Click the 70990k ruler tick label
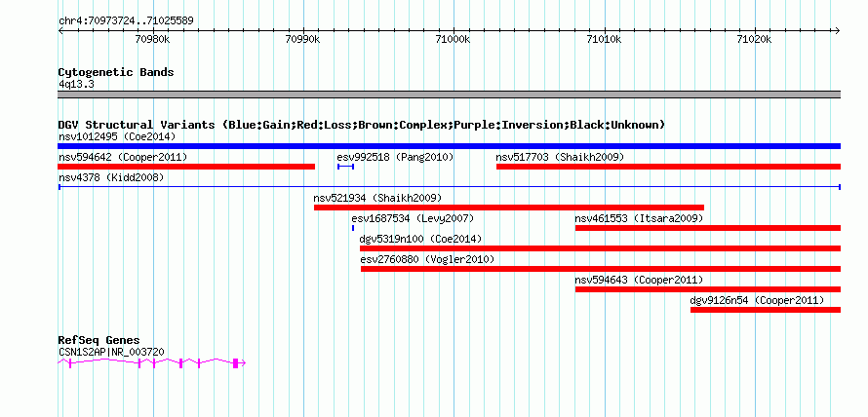This screenshot has width=868, height=417. point(302,39)
